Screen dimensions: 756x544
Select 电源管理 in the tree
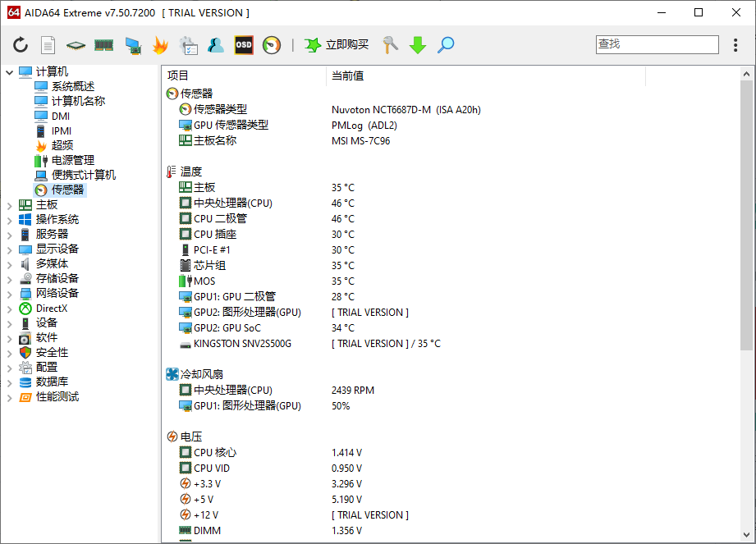(x=73, y=161)
